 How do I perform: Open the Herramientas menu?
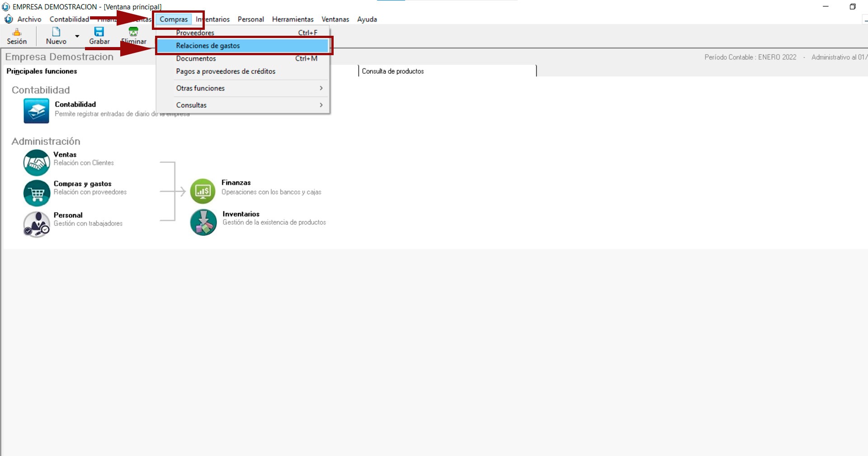(292, 19)
